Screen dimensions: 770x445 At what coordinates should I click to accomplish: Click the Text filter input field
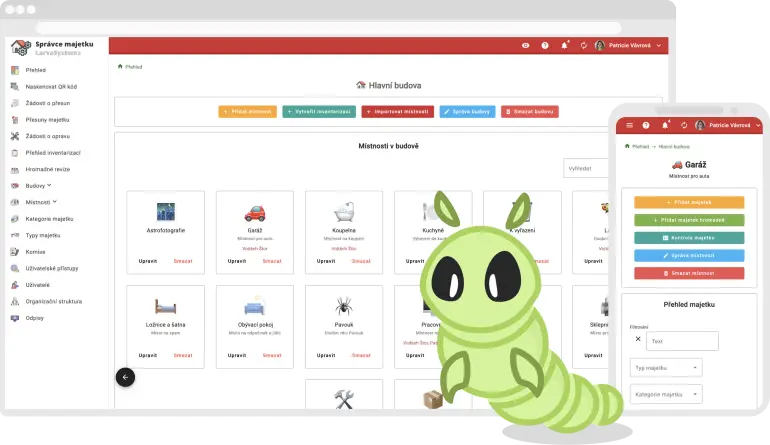(x=682, y=341)
